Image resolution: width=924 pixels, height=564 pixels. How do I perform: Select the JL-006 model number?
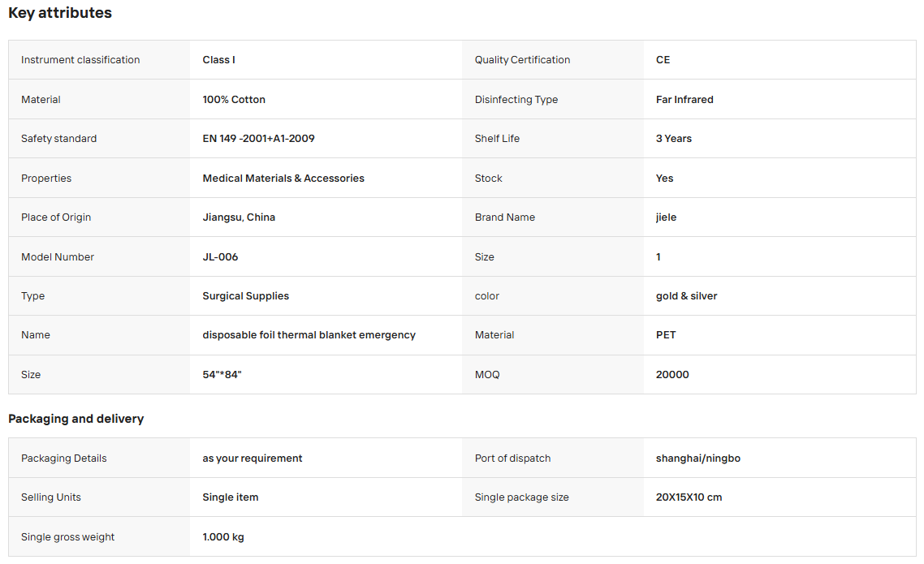click(x=220, y=257)
